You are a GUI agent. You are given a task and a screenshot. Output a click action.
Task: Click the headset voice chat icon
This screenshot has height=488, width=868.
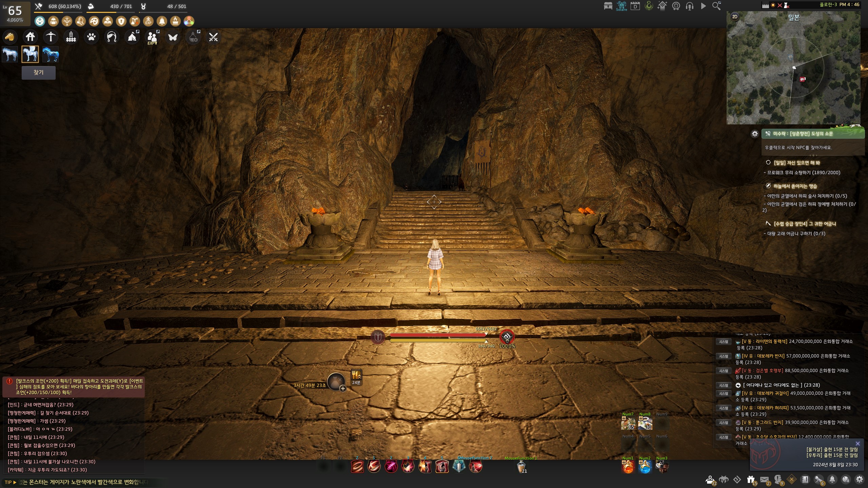coord(689,6)
